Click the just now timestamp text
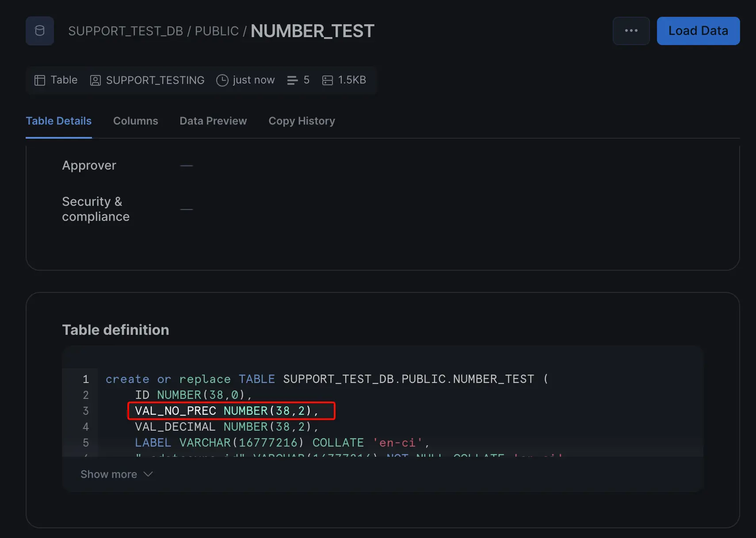Image resolution: width=756 pixels, height=538 pixels. (x=254, y=80)
